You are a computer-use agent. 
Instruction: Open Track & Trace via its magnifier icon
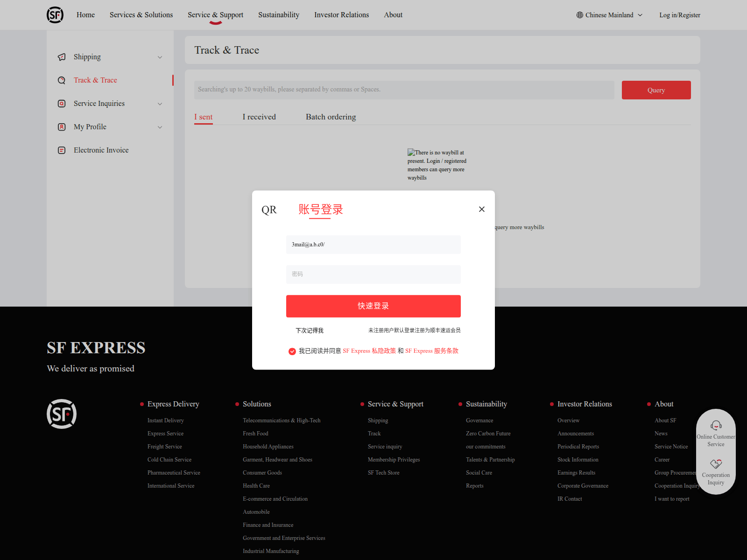coord(62,80)
